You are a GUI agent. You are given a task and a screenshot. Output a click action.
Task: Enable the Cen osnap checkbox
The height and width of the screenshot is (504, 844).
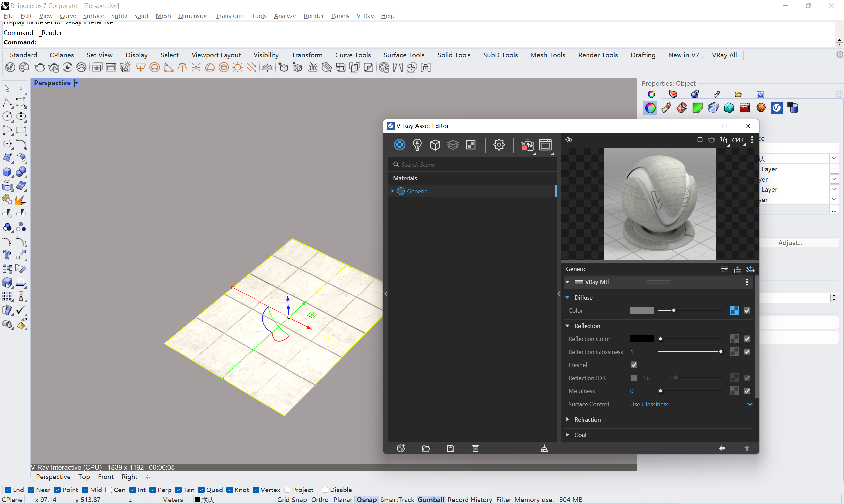(x=109, y=490)
